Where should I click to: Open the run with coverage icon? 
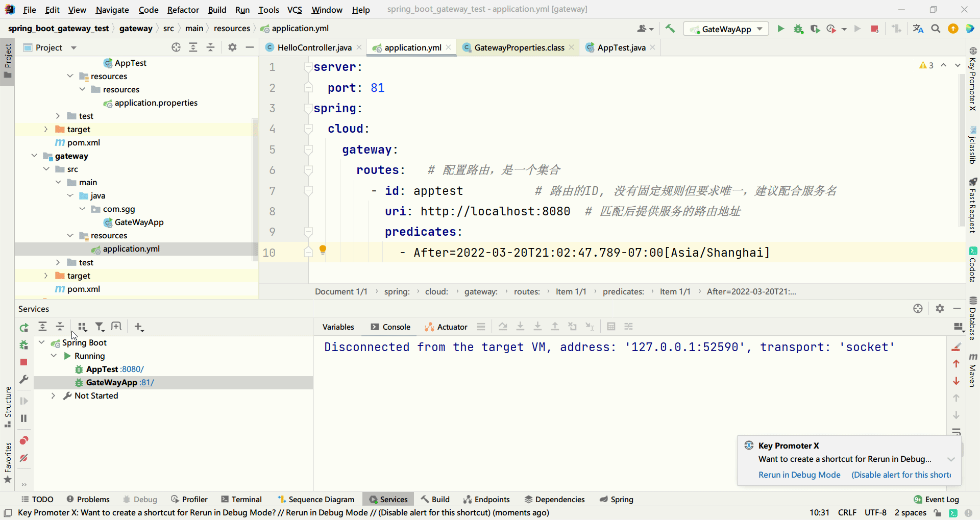(x=815, y=29)
